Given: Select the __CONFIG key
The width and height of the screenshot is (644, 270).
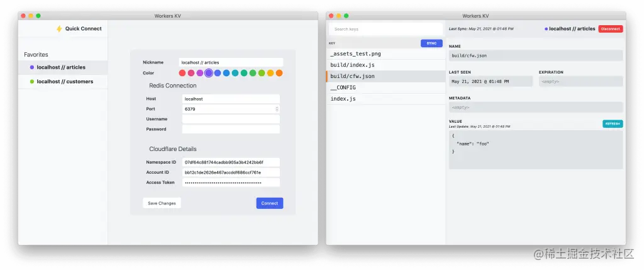Looking at the screenshot, I should pos(386,87).
